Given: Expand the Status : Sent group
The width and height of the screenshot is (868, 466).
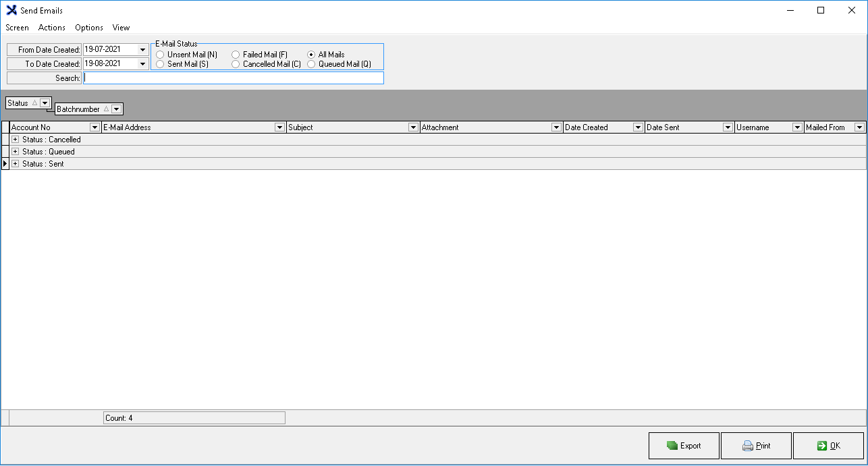Looking at the screenshot, I should point(15,164).
